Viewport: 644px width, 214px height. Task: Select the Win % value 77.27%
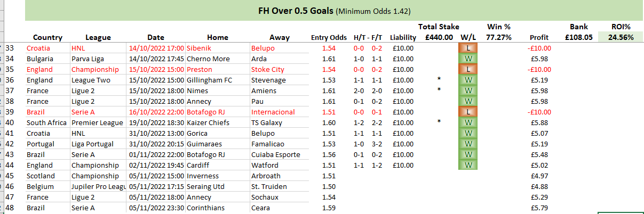tap(499, 37)
